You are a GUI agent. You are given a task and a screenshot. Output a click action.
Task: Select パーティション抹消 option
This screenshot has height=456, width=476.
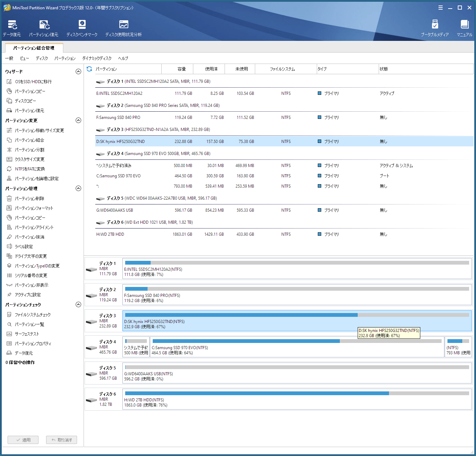point(25,237)
